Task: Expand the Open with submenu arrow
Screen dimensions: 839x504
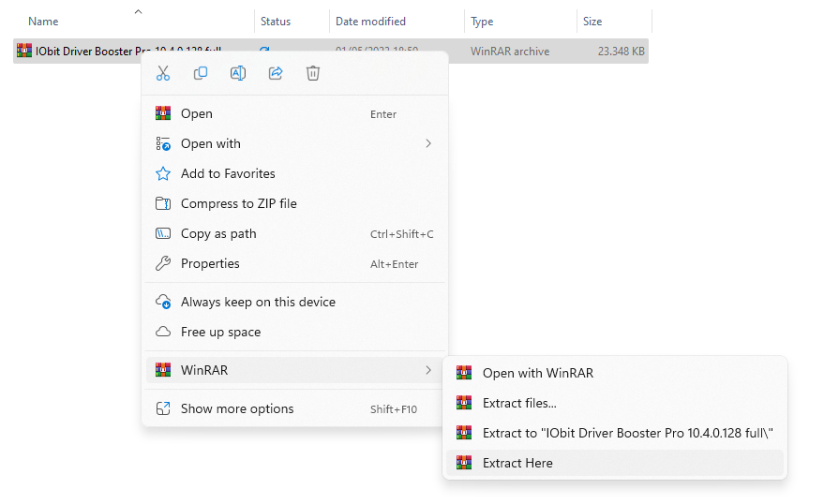Action: [x=428, y=143]
